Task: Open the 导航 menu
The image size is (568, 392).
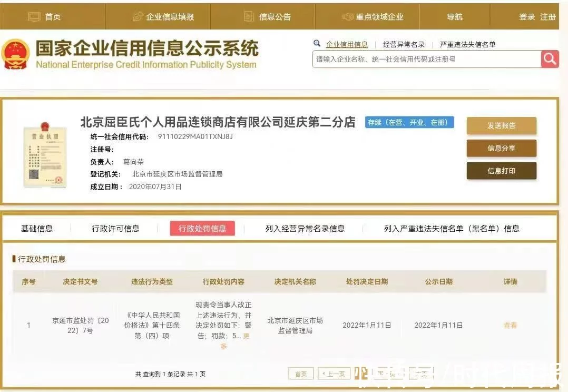Action: [x=454, y=17]
